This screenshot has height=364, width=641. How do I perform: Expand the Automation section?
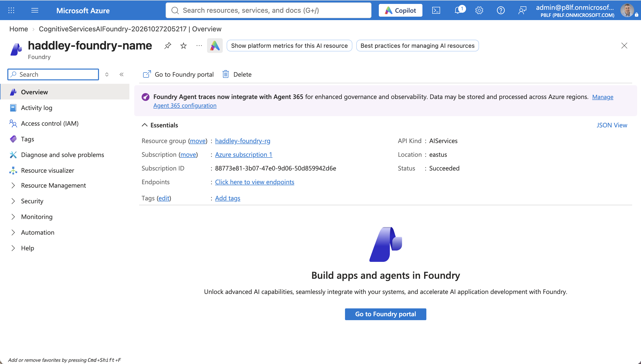click(x=13, y=232)
